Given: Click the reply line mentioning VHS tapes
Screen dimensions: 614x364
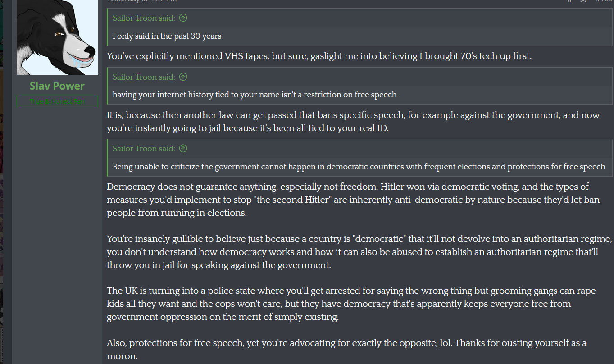Looking at the screenshot, I should [319, 56].
